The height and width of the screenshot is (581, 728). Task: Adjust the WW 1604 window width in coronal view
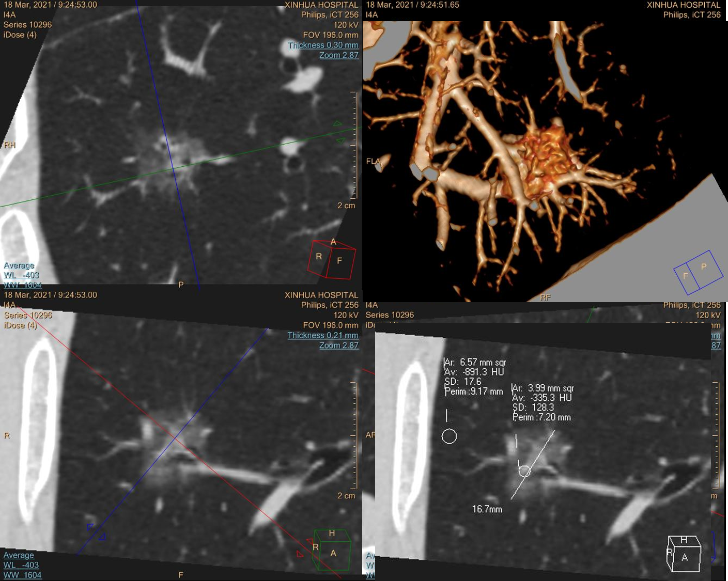(x=22, y=575)
